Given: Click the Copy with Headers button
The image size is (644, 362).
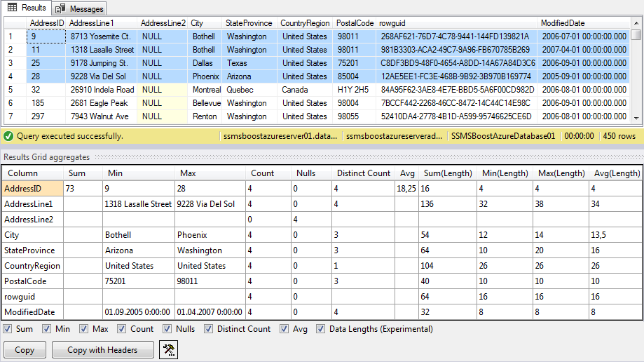Looking at the screenshot, I should tap(103, 349).
